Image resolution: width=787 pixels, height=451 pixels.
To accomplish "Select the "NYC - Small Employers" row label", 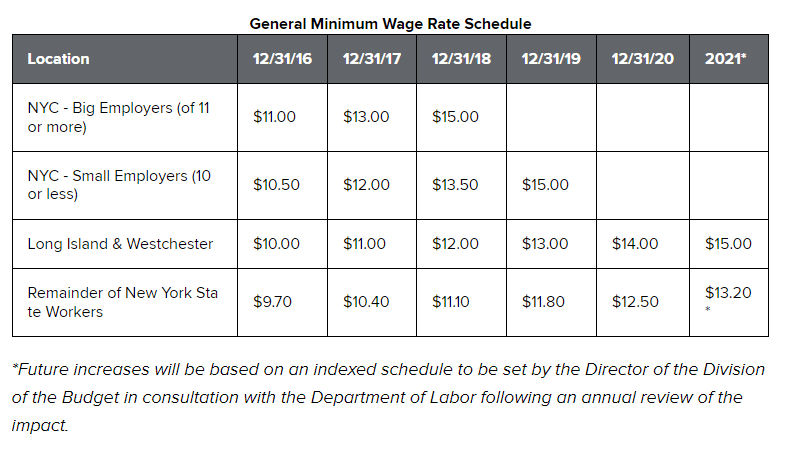I will (x=119, y=185).
